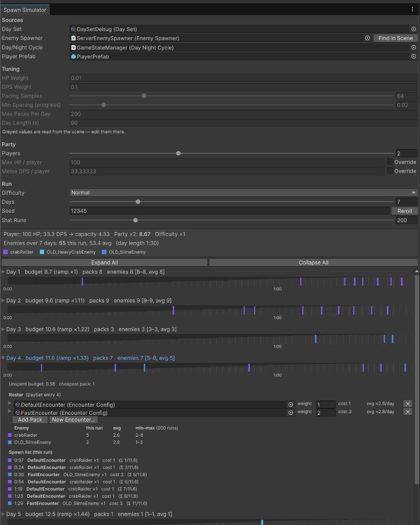Expand the Day 5 foldout

point(3,514)
